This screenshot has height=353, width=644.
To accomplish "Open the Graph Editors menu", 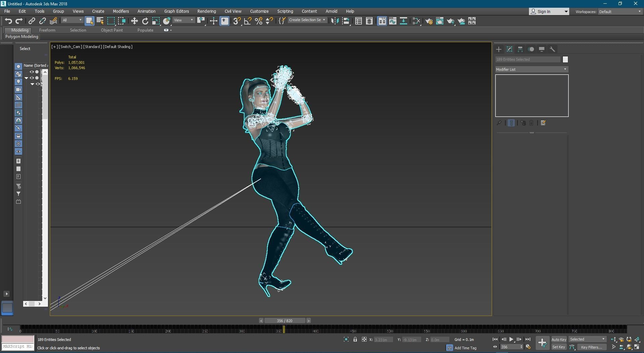I will pos(176,11).
